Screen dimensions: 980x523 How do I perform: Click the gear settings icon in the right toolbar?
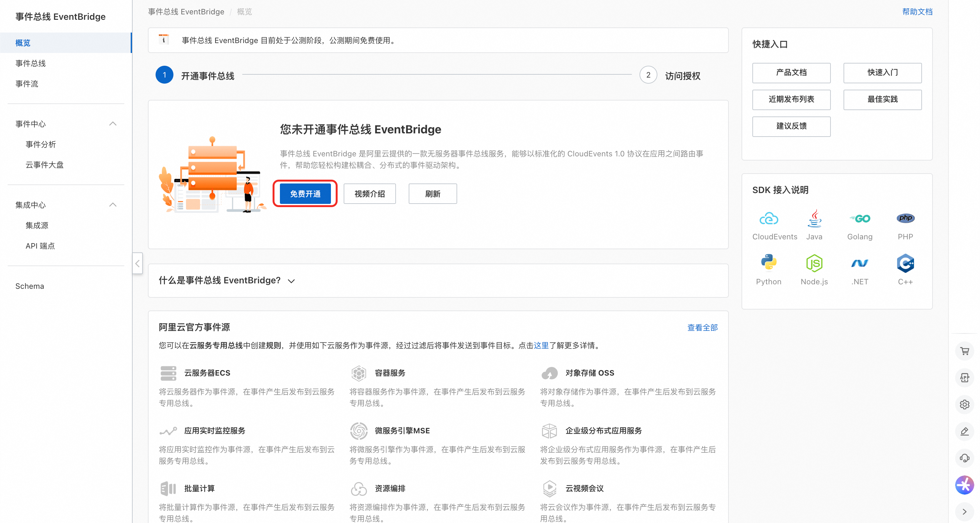point(964,404)
